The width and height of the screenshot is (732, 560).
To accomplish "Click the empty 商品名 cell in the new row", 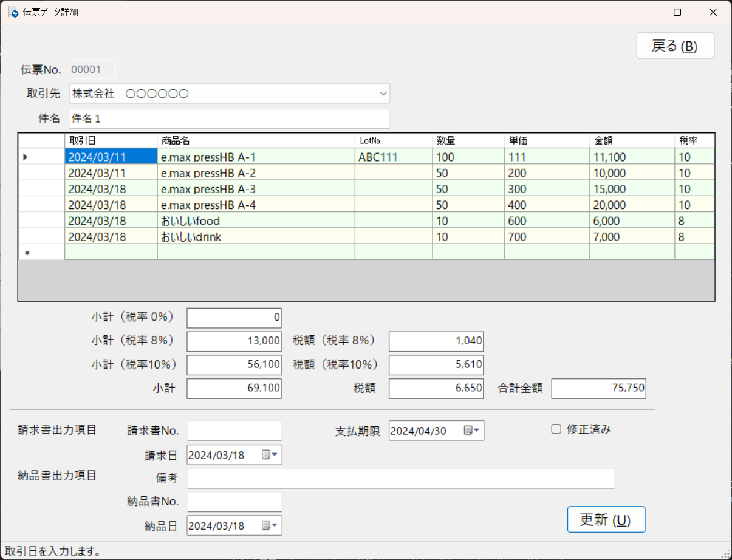I will tap(256, 252).
